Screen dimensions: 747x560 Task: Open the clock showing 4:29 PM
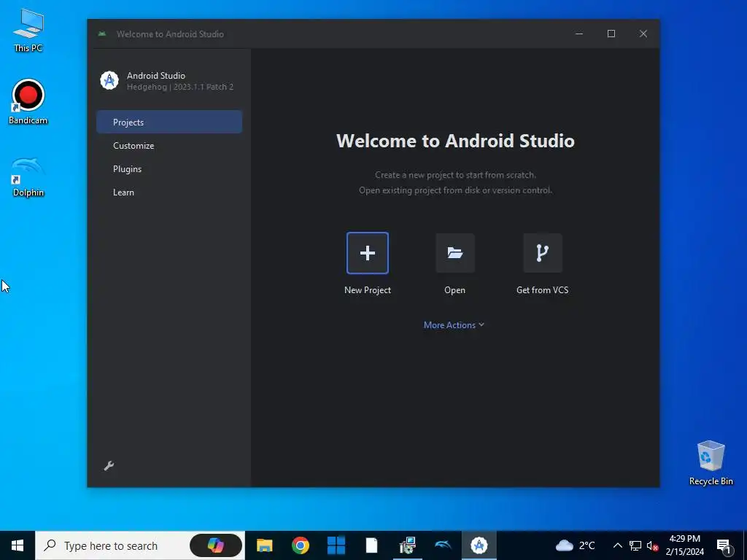click(684, 545)
